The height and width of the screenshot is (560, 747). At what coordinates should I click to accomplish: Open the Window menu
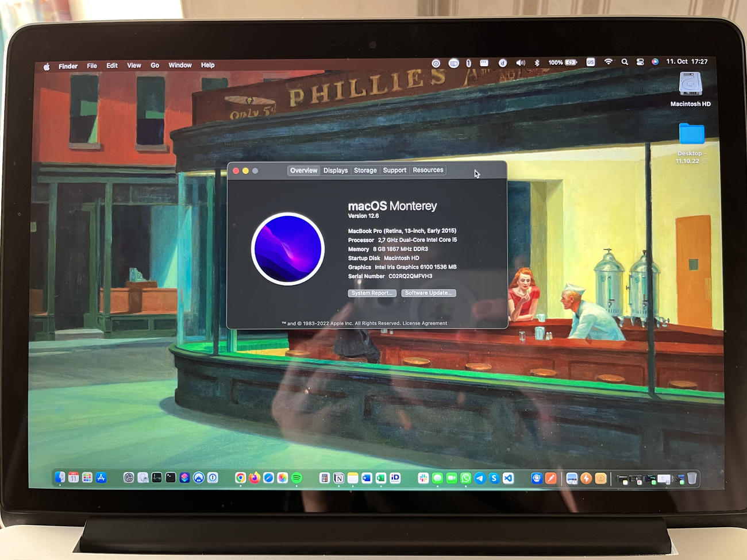(180, 65)
